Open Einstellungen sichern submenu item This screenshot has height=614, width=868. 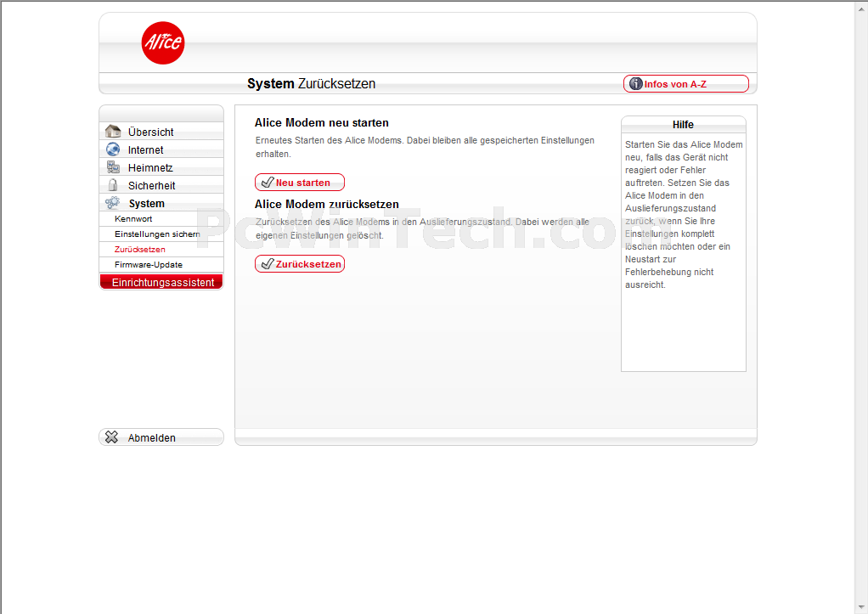coord(161,234)
